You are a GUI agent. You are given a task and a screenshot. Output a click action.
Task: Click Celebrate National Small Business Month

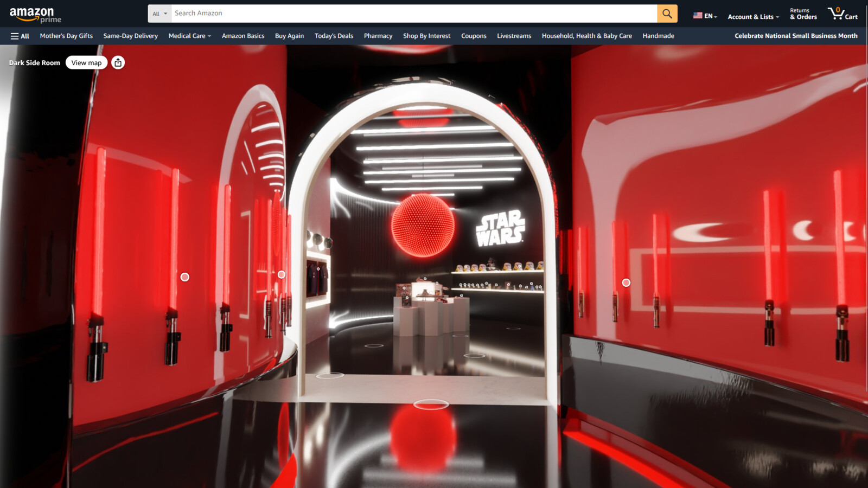(x=796, y=36)
